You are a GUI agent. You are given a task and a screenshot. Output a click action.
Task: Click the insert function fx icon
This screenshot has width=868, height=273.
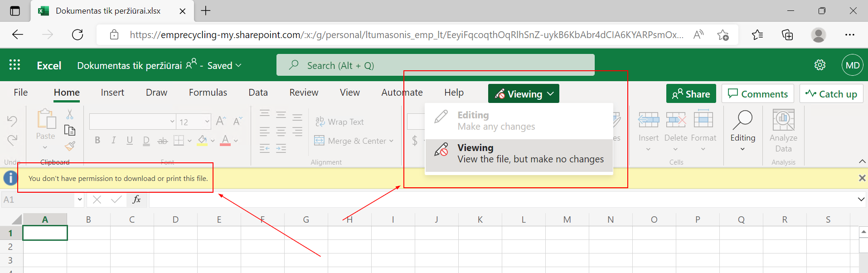(136, 200)
